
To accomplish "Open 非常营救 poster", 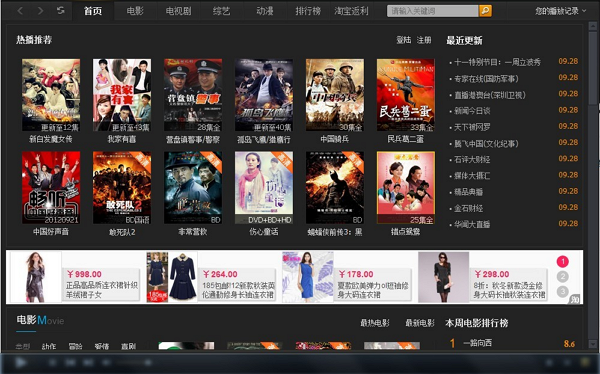I will (193, 188).
